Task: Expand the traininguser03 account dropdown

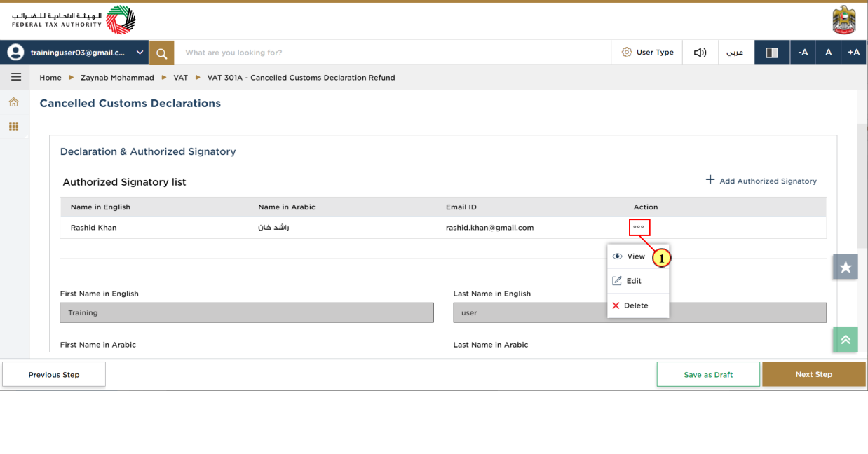Action: [x=140, y=53]
